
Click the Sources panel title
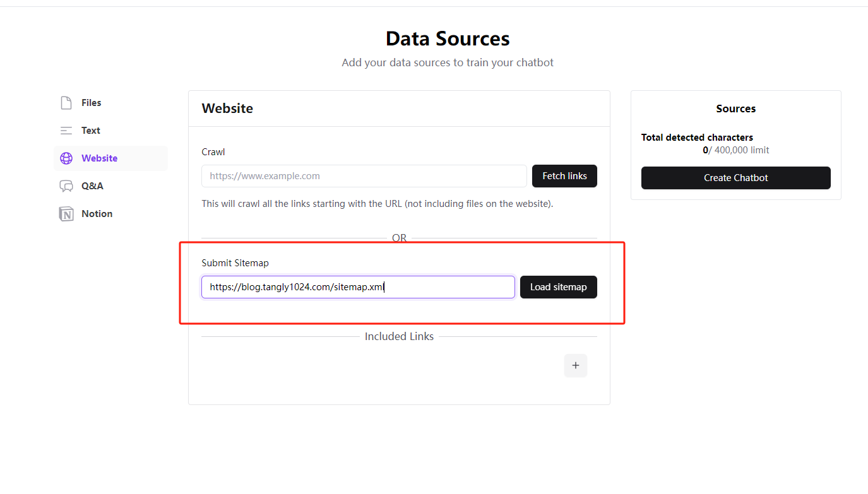(736, 109)
